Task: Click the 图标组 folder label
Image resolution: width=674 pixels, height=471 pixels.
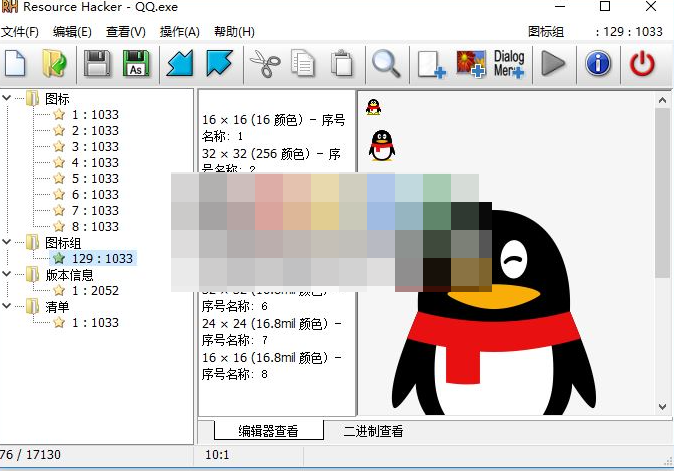Action: pos(63,243)
